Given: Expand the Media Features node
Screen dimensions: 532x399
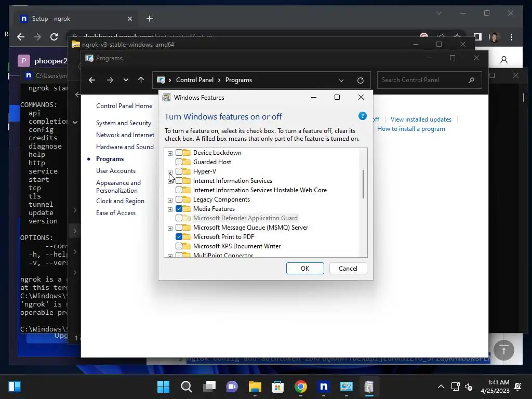Looking at the screenshot, I should pyautogui.click(x=170, y=209).
